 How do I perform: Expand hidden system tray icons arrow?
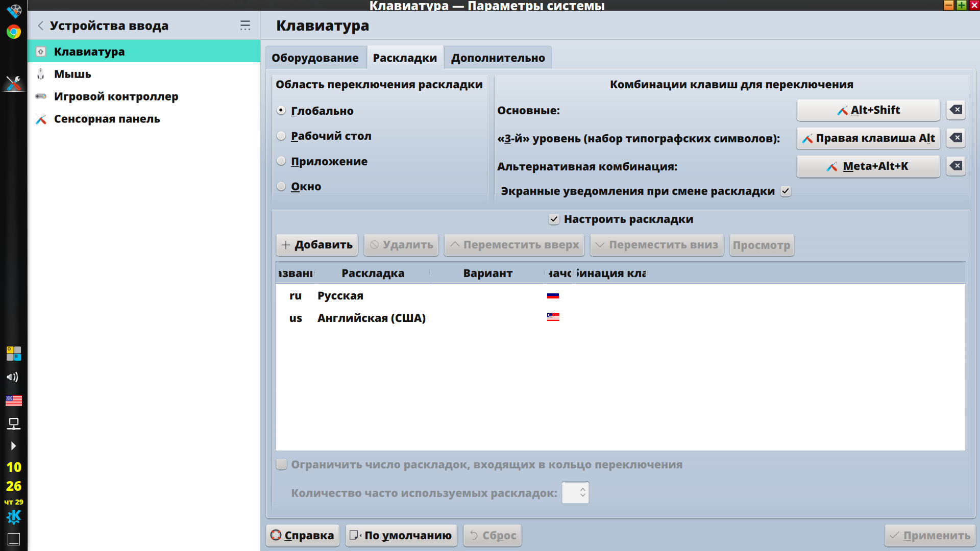(13, 446)
